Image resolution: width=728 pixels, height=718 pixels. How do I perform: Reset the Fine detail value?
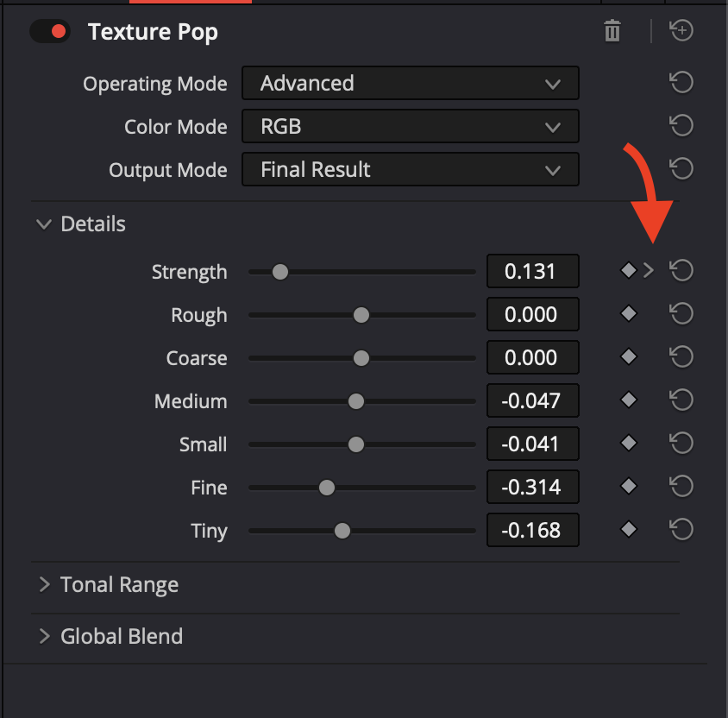(681, 487)
